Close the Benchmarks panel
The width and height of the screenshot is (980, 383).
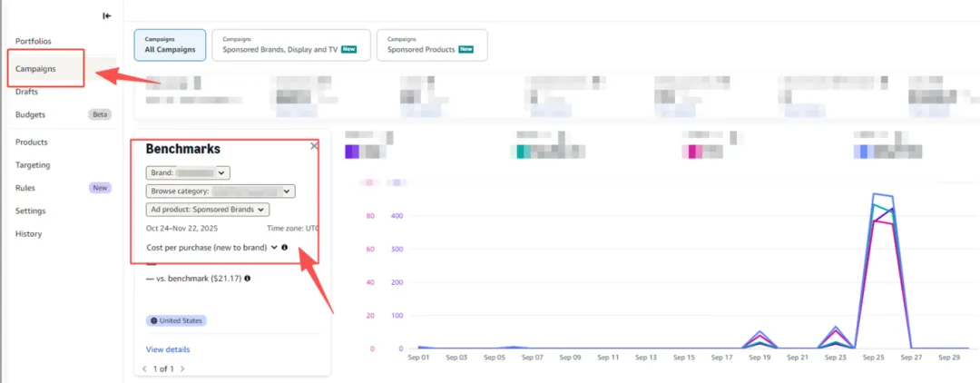click(x=314, y=145)
